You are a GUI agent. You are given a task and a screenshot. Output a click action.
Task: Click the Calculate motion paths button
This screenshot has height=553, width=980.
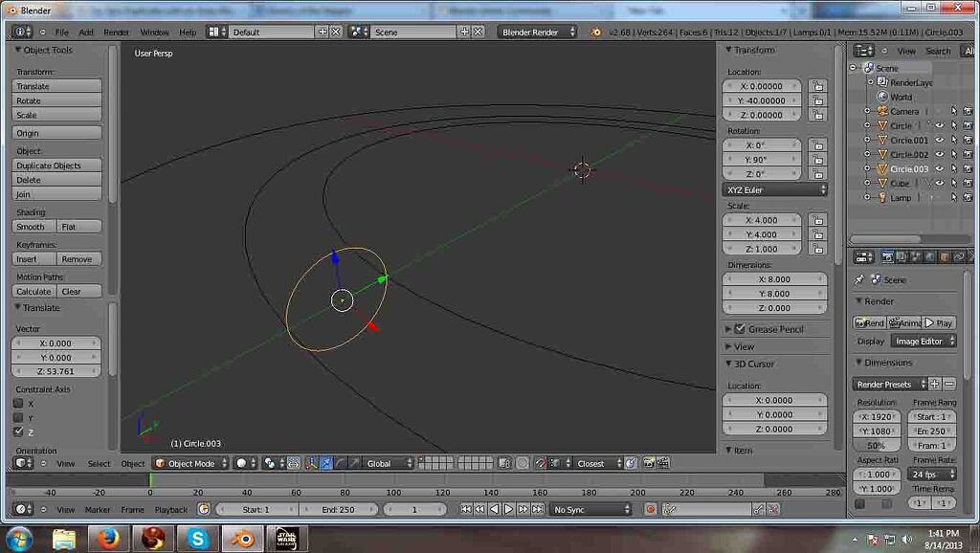pos(33,292)
